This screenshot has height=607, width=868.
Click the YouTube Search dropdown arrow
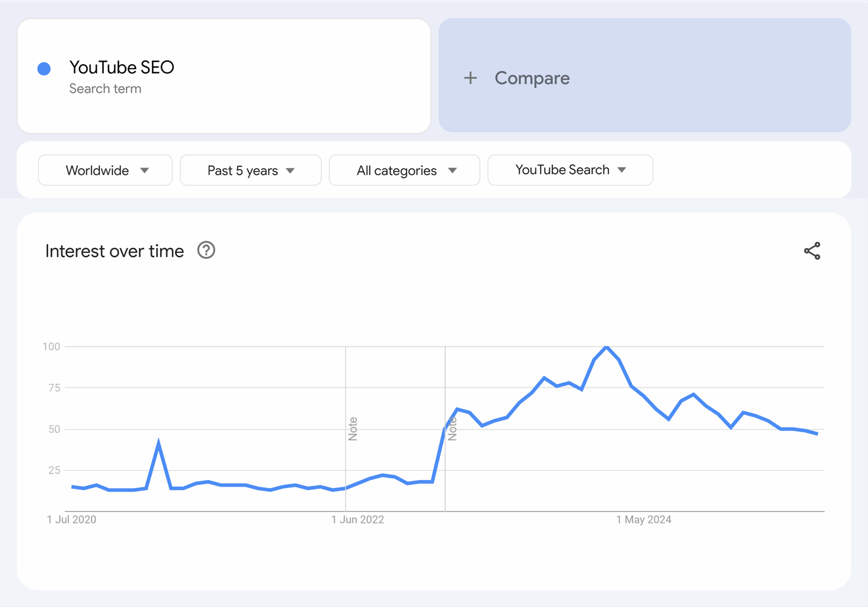point(621,169)
